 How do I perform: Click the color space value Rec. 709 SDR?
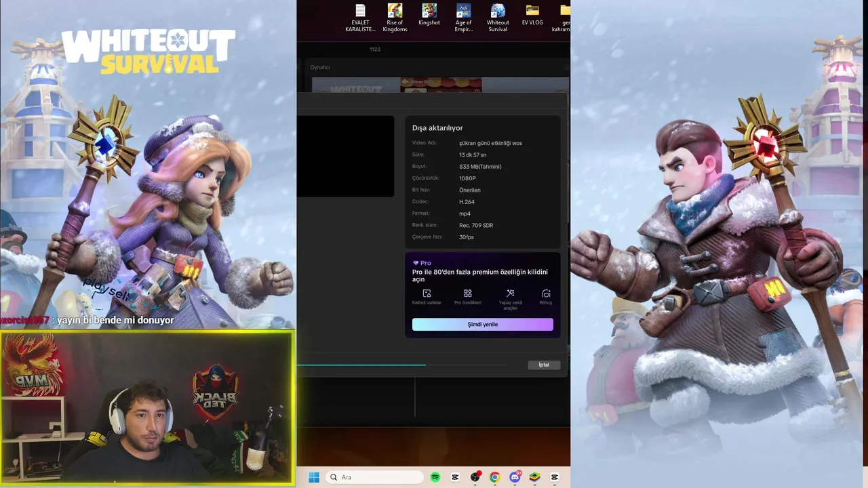pos(476,225)
